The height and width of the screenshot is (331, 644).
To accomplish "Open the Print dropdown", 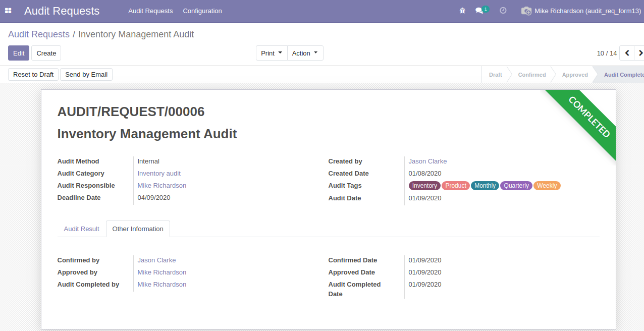I will pos(272,53).
